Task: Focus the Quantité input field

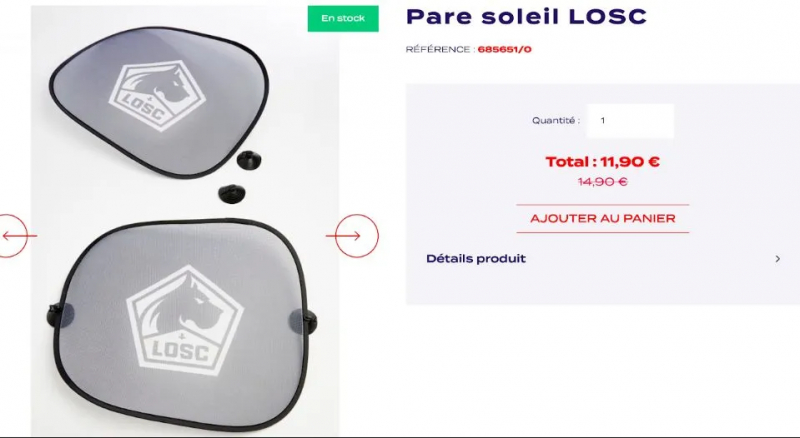Action: [630, 121]
